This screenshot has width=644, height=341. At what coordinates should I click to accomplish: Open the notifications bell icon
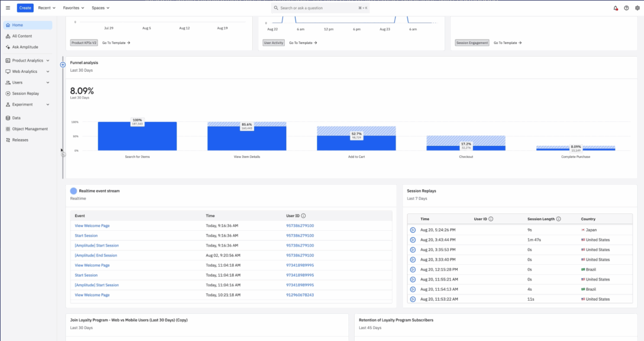(x=615, y=8)
